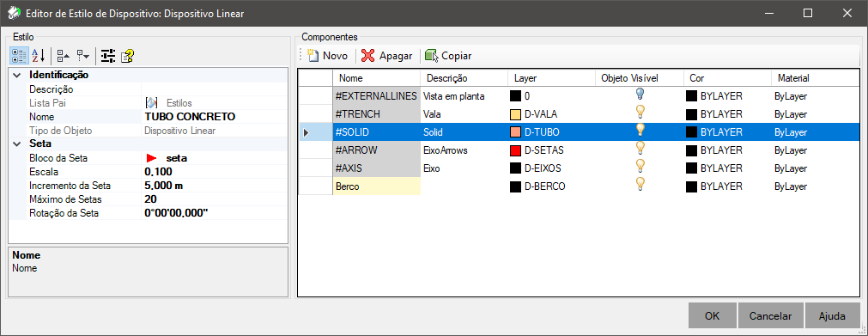This screenshot has width=868, height=336.
Task: Toggle visibility bulb for Berco
Action: (x=640, y=183)
